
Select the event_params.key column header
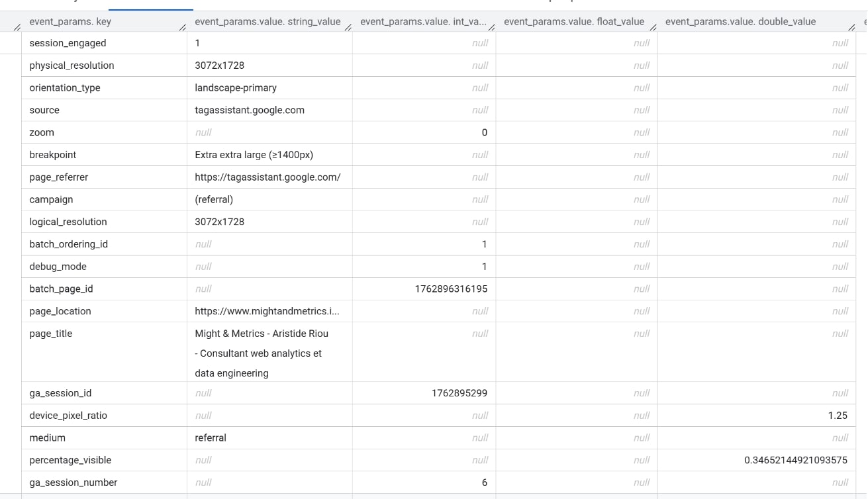pos(70,22)
